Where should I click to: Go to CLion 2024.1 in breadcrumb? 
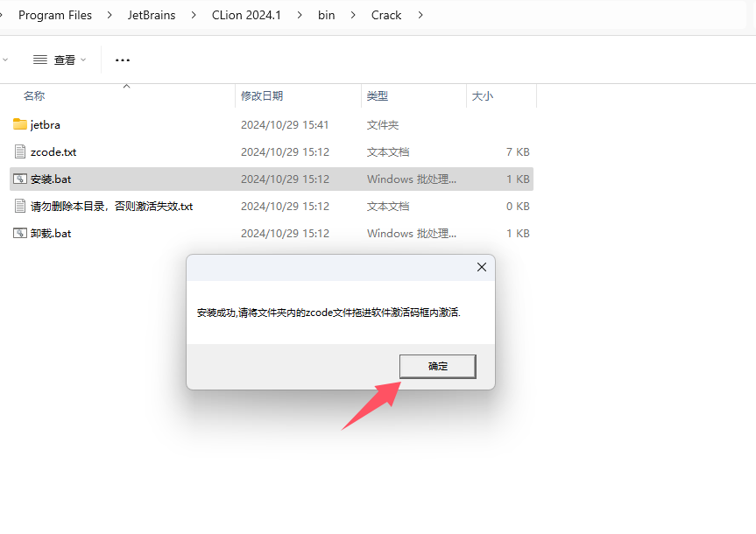(x=246, y=16)
